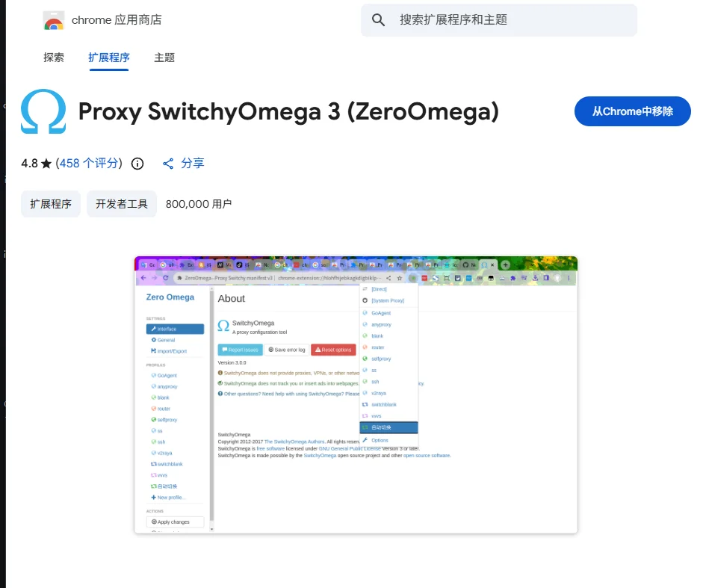This screenshot has height=588, width=706.
Task: Click the search magnifier icon
Action: tap(378, 20)
